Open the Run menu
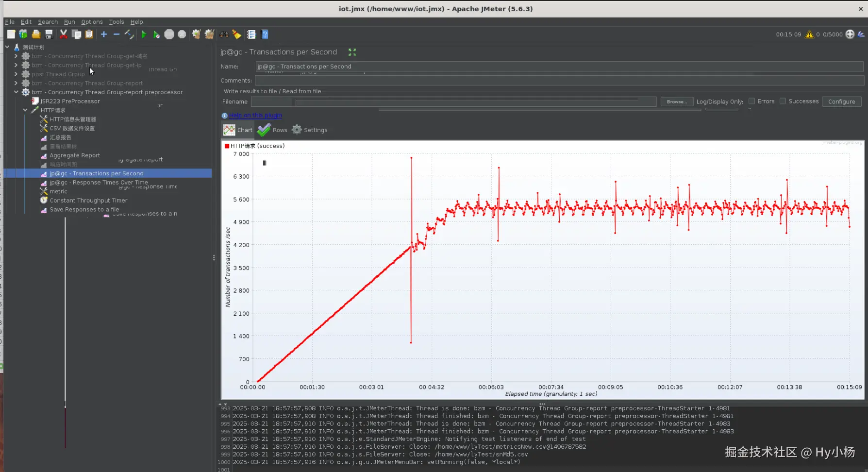Image resolution: width=868 pixels, height=472 pixels. point(69,22)
